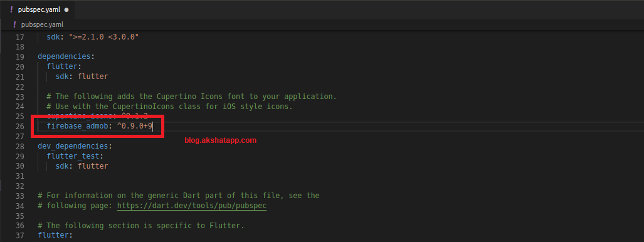Click the comment on line 33 about Dart

(x=179, y=196)
